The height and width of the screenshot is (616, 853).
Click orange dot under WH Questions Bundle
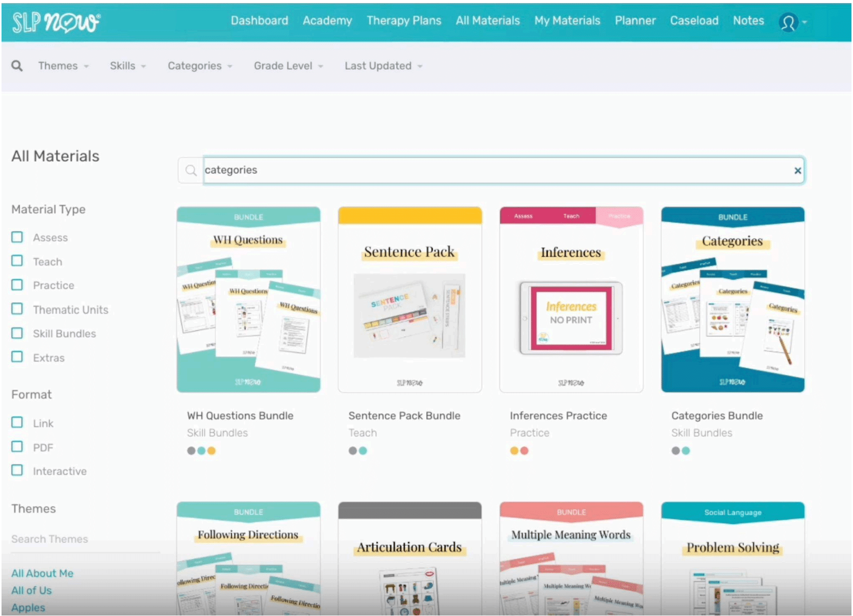coord(211,451)
